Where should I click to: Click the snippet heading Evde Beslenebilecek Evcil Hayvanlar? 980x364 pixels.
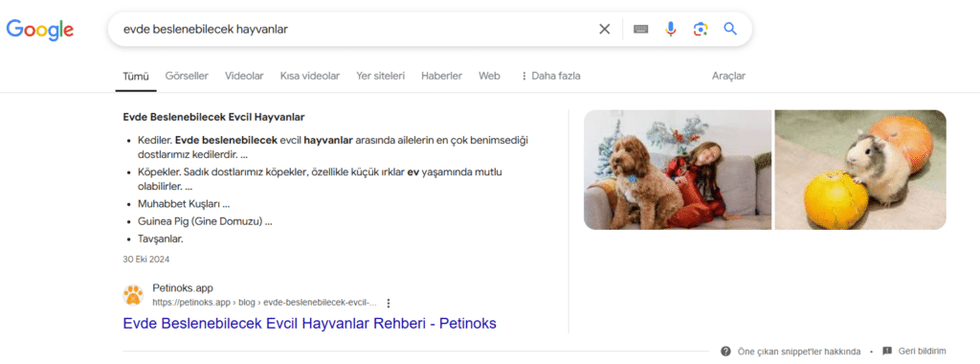(x=213, y=117)
